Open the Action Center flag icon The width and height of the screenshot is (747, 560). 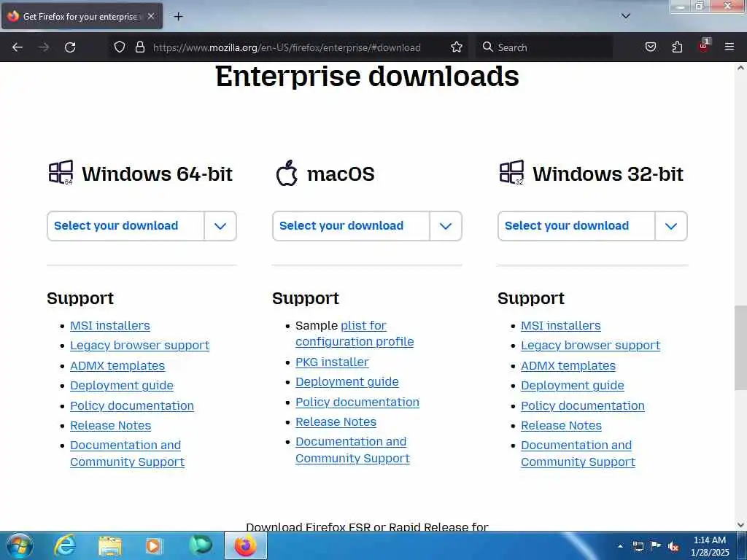tap(656, 545)
